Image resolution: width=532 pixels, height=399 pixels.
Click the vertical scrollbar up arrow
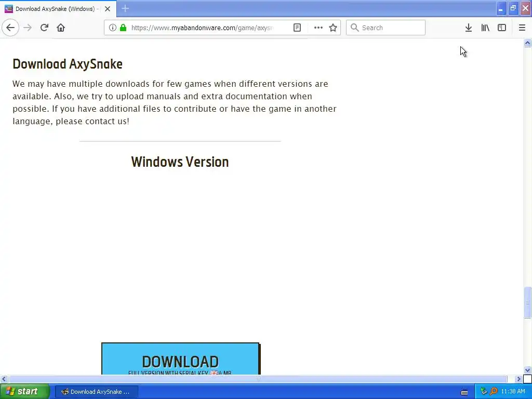tap(527, 43)
